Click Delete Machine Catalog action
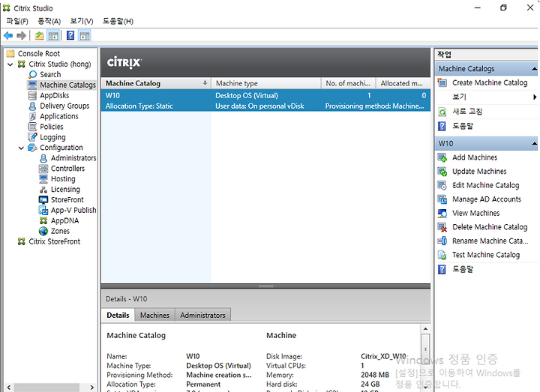Screen dimensions: 540x392 point(490,227)
